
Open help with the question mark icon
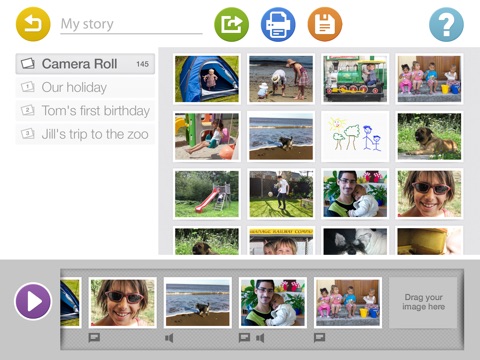pos(446,24)
